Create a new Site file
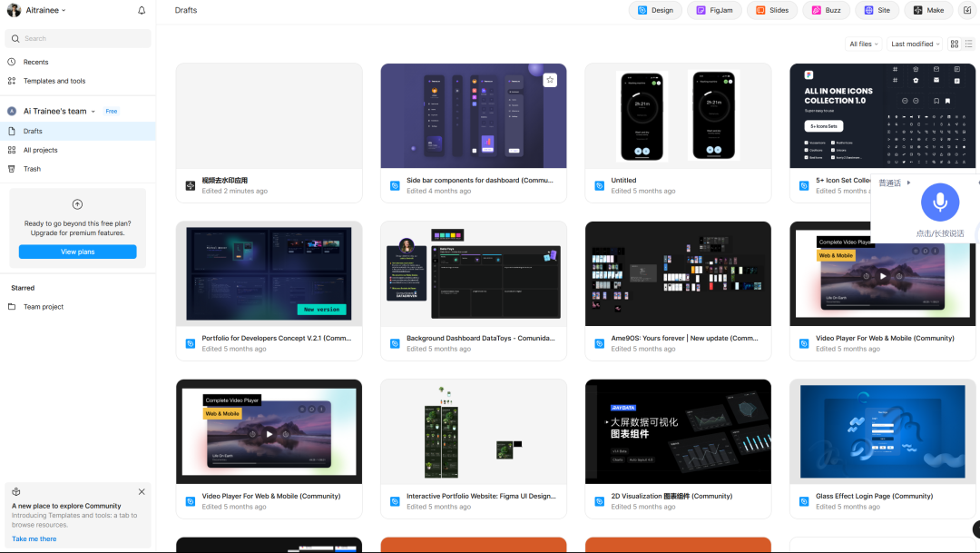 click(x=877, y=10)
